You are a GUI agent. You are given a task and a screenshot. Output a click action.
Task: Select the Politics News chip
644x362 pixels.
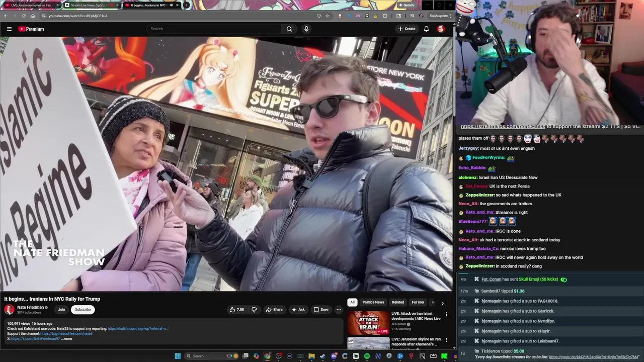click(373, 302)
